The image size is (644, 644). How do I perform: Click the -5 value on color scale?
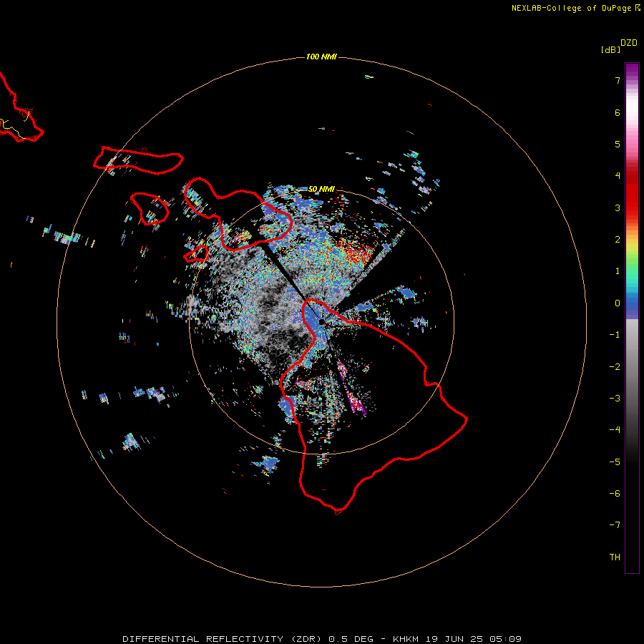(x=615, y=462)
